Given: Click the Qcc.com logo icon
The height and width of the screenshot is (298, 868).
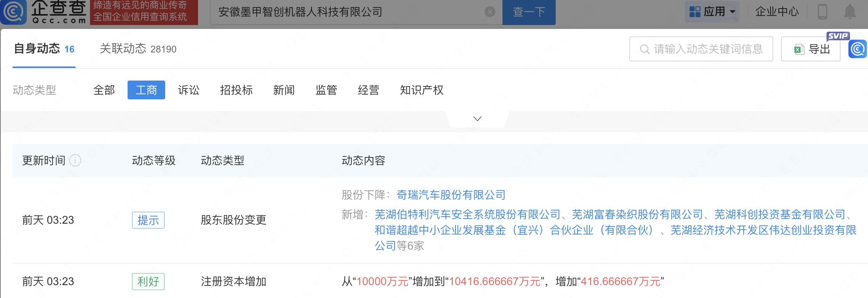Looking at the screenshot, I should 13,12.
